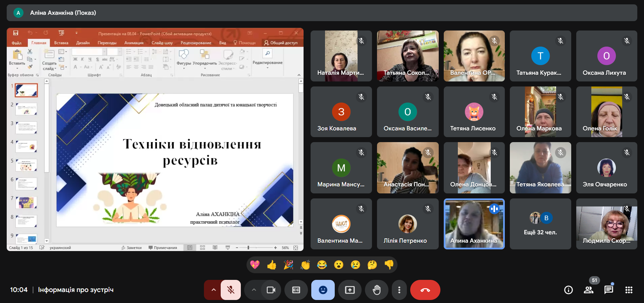Switch to reading view icon

point(215,248)
